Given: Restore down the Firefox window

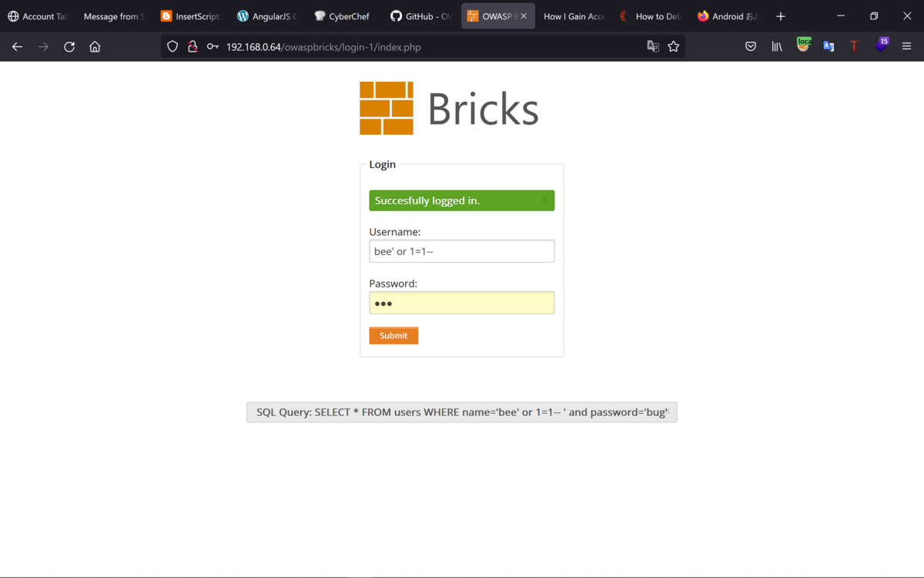Looking at the screenshot, I should click(874, 16).
